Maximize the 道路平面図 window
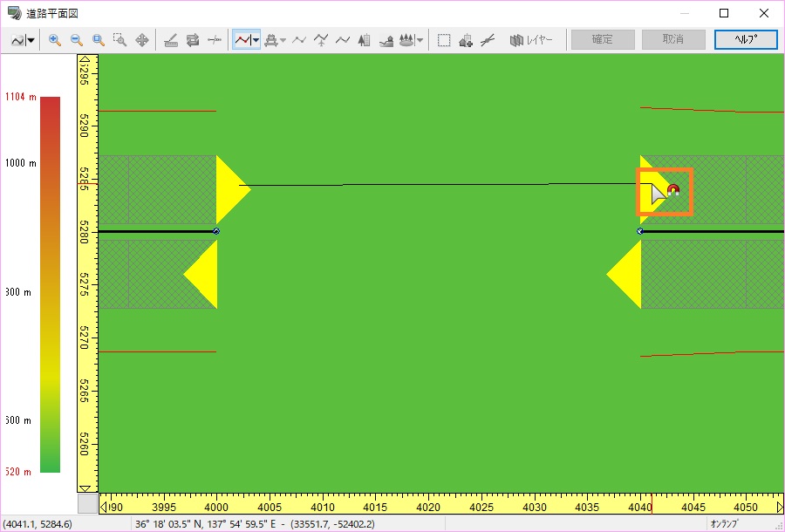This screenshot has width=785, height=532. tap(724, 13)
